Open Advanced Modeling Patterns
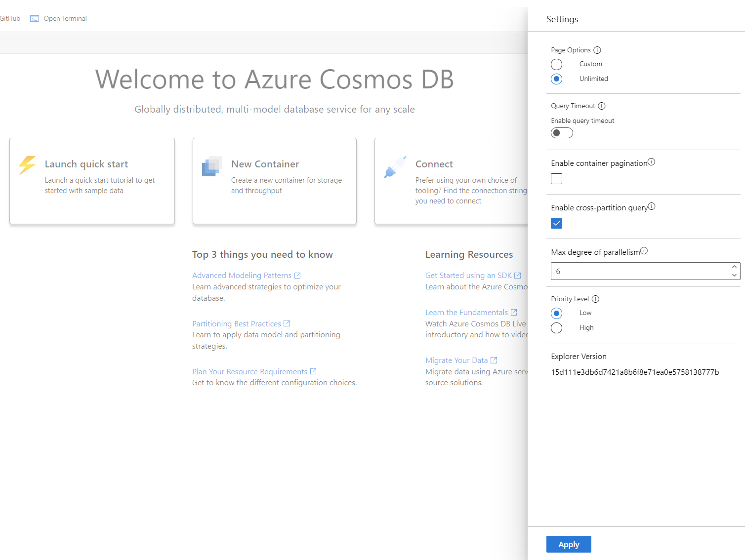The width and height of the screenshot is (745, 560). [x=242, y=275]
